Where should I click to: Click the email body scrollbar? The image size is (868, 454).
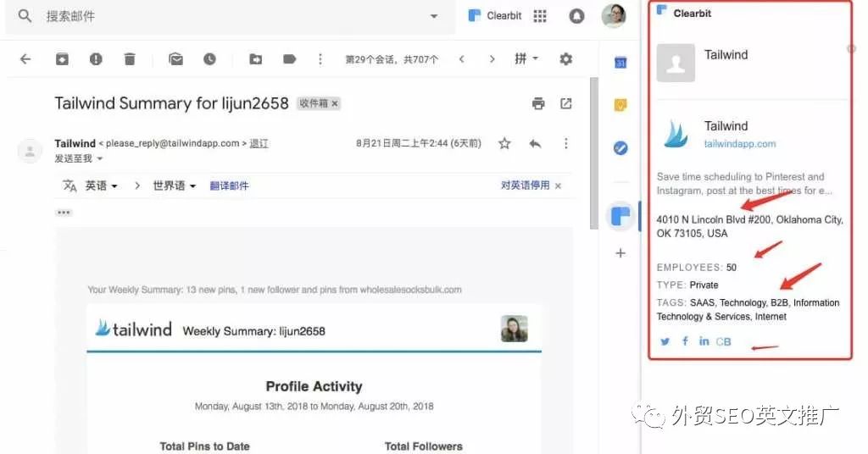coord(594,152)
